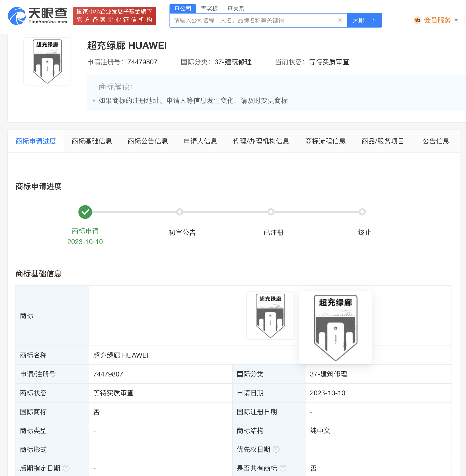Click the 等待实质审查 status in the header
Screen dimensions: 466x476
coord(329,62)
